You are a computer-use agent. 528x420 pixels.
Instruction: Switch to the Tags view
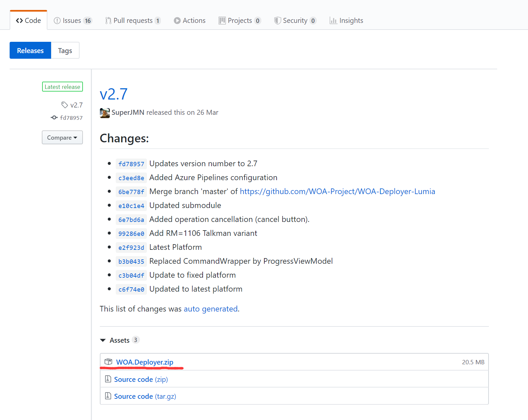click(65, 50)
